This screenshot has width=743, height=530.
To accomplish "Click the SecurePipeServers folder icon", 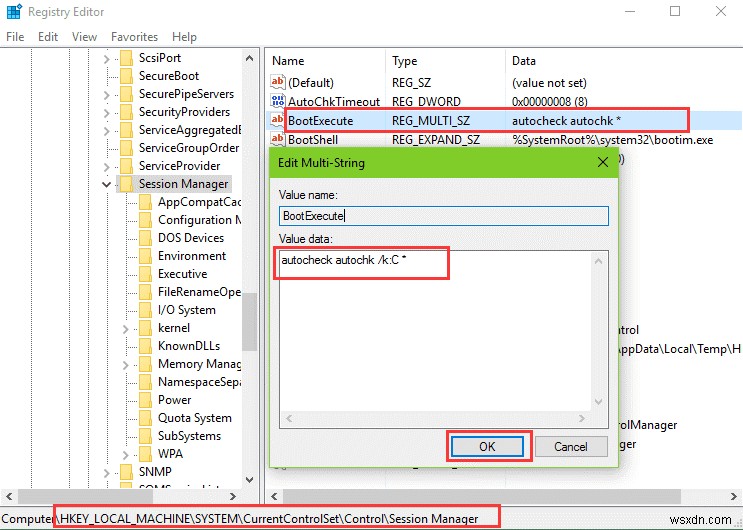I will pos(127,94).
